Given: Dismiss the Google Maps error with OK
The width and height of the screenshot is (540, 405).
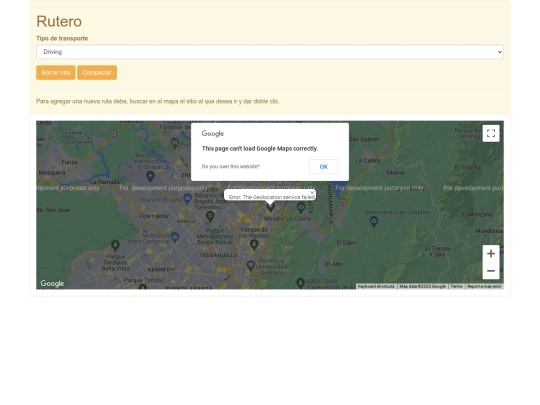Looking at the screenshot, I should pyautogui.click(x=323, y=167).
